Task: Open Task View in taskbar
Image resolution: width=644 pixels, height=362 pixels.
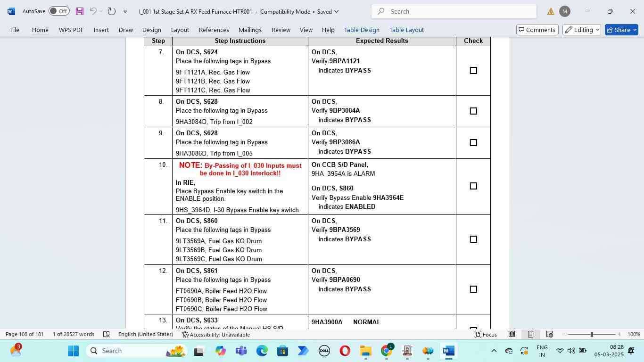Action: coord(198,351)
